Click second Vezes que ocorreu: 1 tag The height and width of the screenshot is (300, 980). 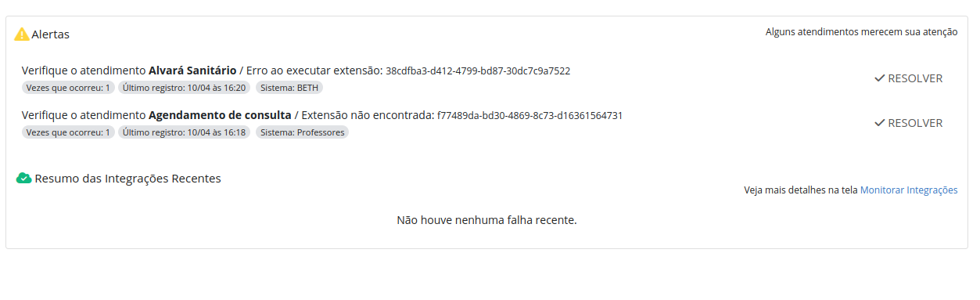coord(68,132)
